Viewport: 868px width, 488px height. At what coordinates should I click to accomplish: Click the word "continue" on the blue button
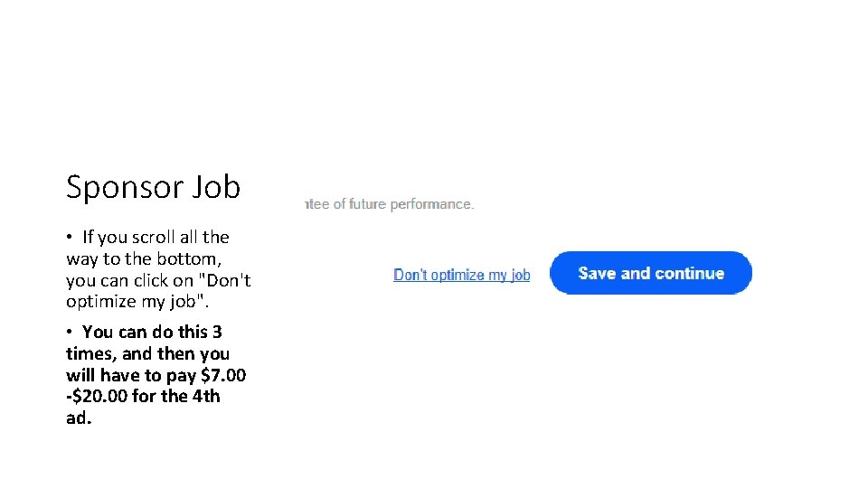click(x=690, y=273)
